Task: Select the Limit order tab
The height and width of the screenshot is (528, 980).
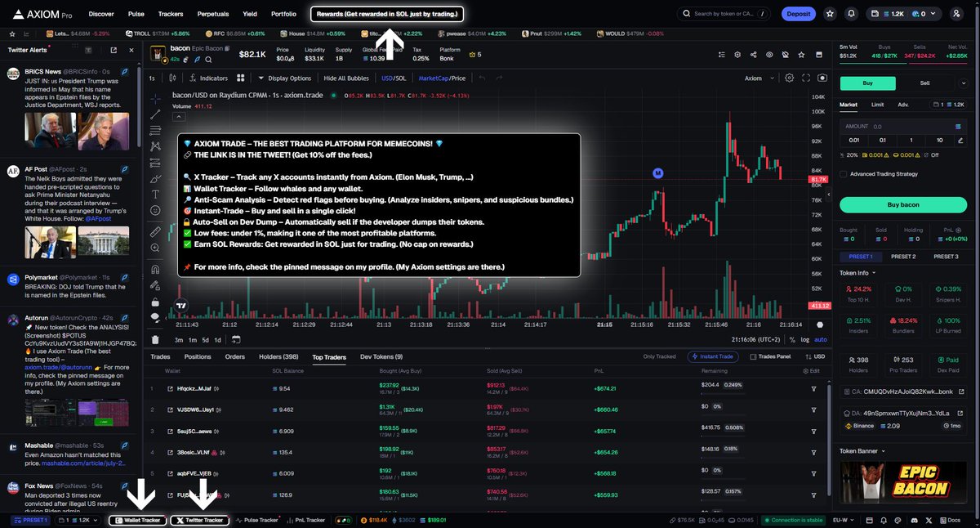Action: (877, 105)
